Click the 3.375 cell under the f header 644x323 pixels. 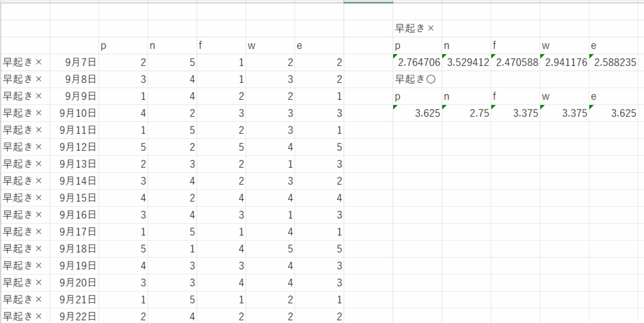(x=515, y=113)
